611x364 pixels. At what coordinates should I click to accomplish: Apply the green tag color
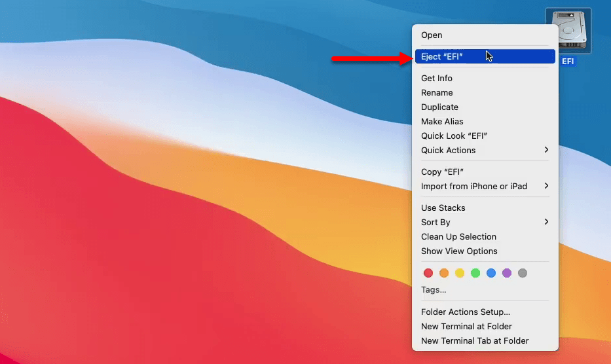click(x=475, y=273)
